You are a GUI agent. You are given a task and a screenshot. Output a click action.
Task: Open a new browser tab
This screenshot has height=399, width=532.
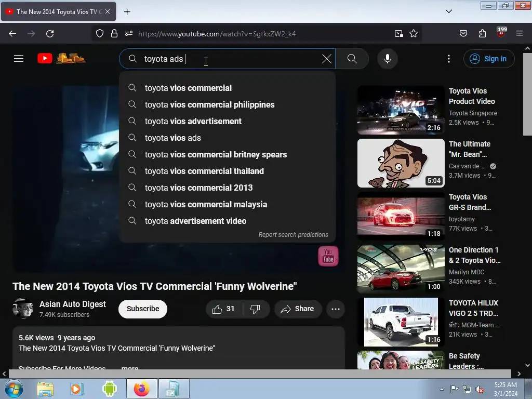127,12
